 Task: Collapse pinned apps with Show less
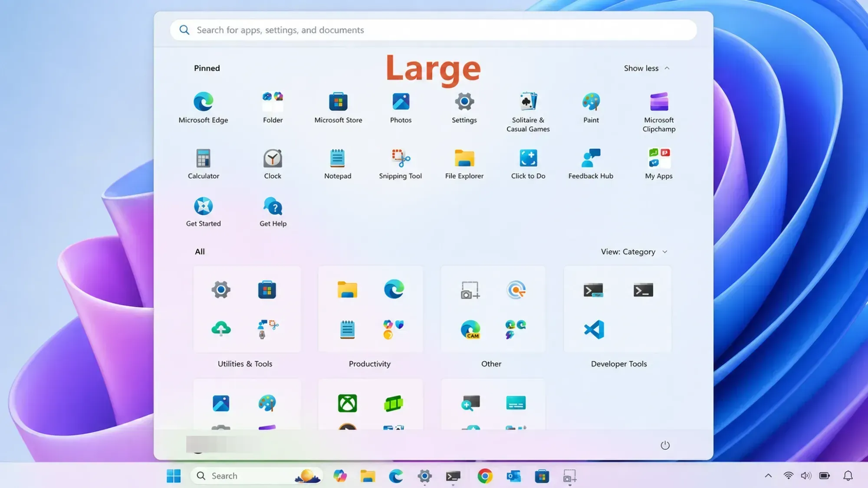click(x=647, y=68)
